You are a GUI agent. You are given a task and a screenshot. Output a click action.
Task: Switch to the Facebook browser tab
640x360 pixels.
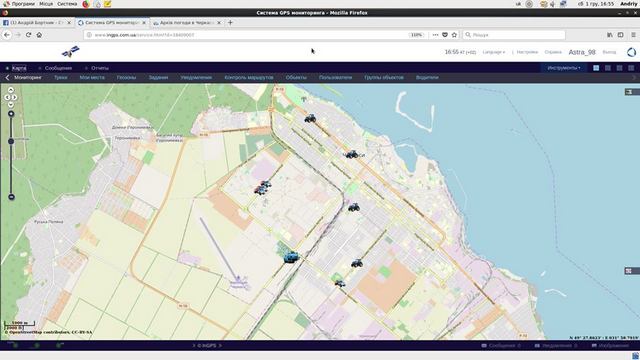click(37, 23)
